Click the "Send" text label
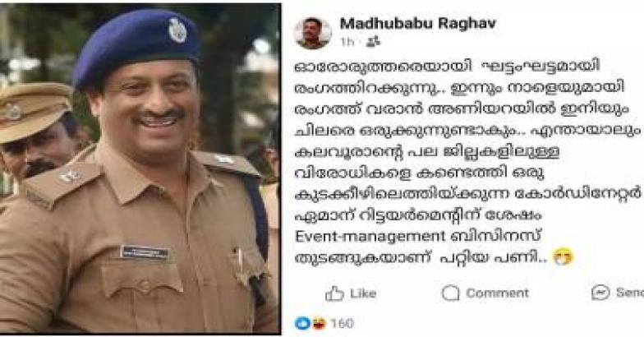 click(x=629, y=293)
